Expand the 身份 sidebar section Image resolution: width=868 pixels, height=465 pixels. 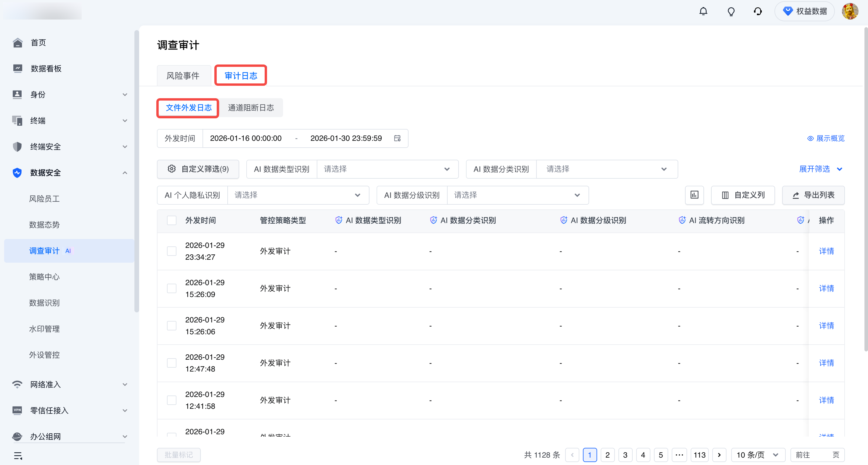pyautogui.click(x=125, y=95)
